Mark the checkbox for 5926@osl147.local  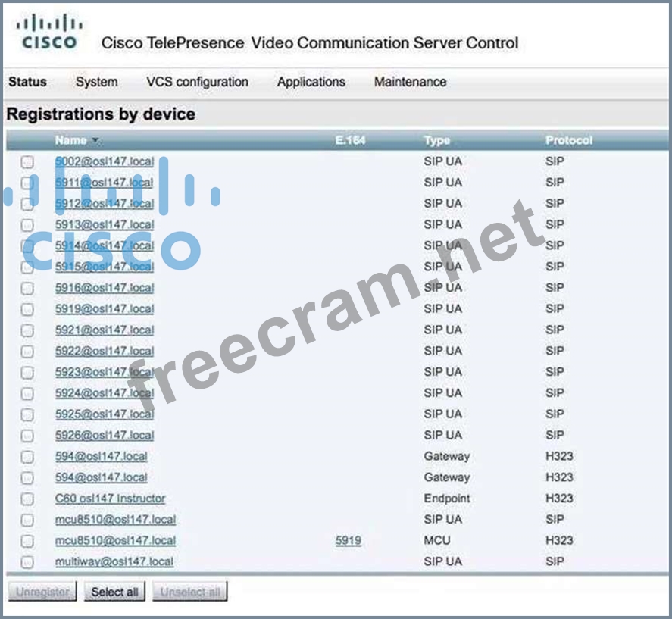[27, 436]
